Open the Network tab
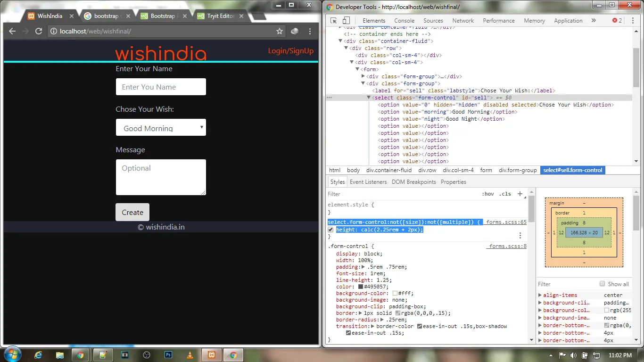This screenshot has height=362, width=644. [463, 20]
